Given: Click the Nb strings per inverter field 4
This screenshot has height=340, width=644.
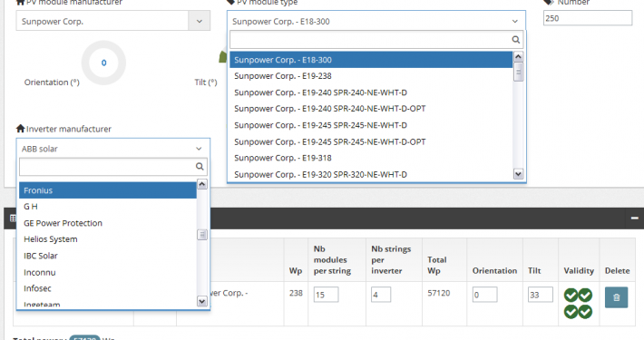Looking at the screenshot, I should click(x=381, y=295).
